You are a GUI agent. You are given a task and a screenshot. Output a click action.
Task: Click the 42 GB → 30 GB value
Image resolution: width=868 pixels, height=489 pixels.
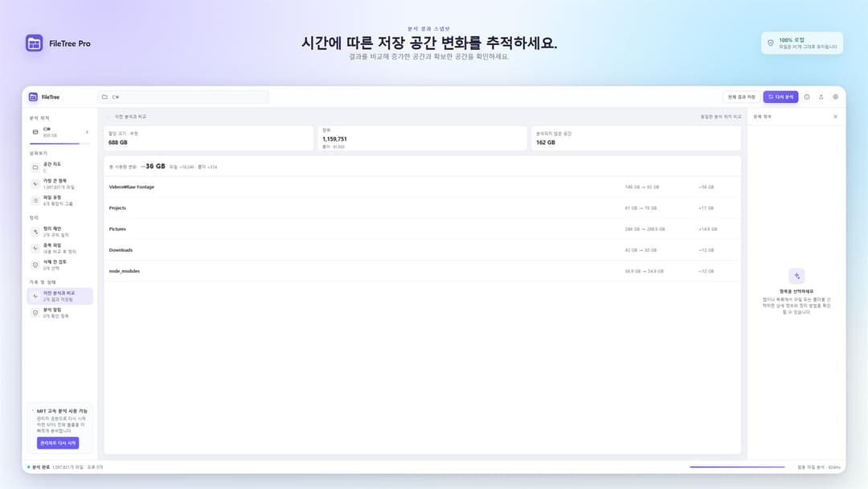pos(641,250)
